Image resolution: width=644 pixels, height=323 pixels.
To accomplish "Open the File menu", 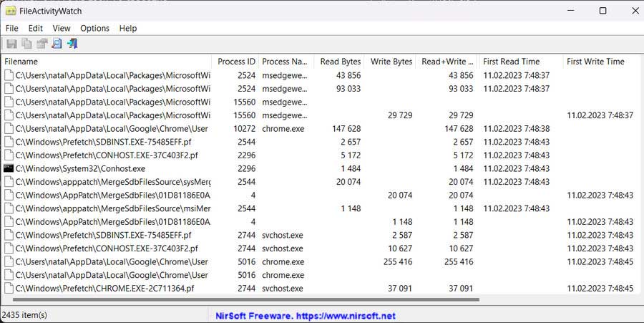I will (12, 29).
